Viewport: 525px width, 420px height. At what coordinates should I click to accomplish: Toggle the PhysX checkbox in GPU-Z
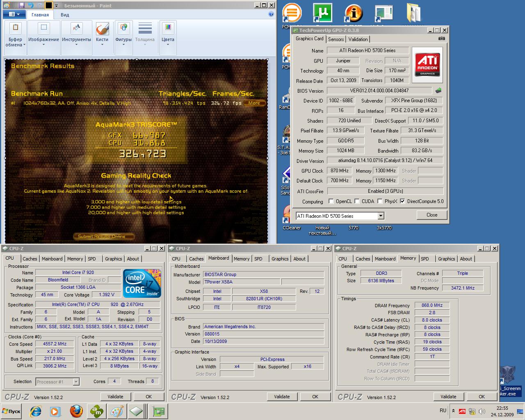380,201
